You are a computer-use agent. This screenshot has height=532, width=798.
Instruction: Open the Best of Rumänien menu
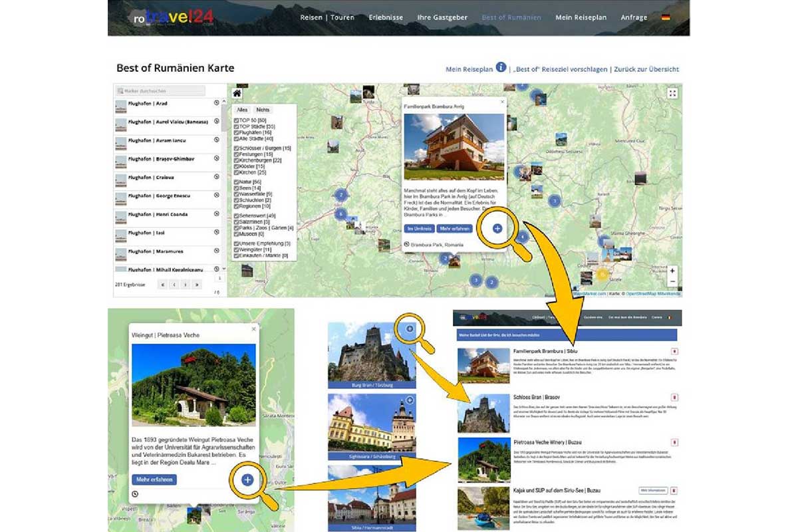[x=511, y=17]
